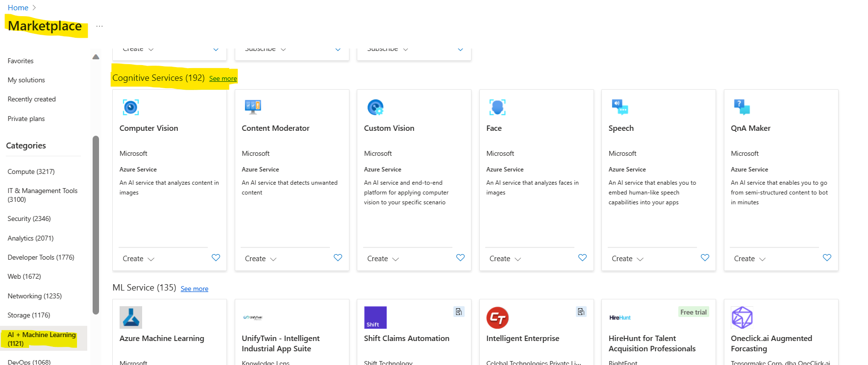Image resolution: width=868 pixels, height=365 pixels.
Task: Select IT & Management Tools category
Action: (43, 195)
